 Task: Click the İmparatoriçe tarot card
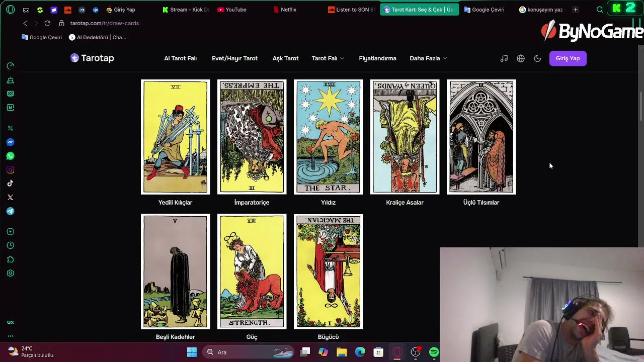click(252, 137)
